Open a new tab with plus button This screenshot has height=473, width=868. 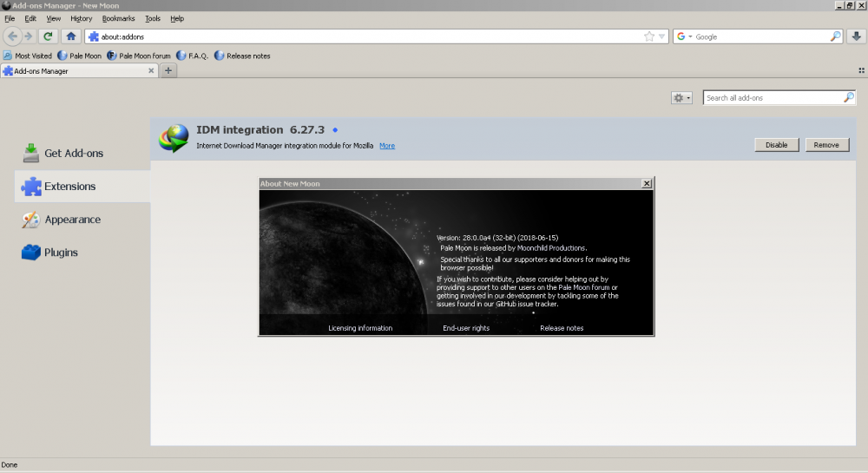[x=168, y=71]
